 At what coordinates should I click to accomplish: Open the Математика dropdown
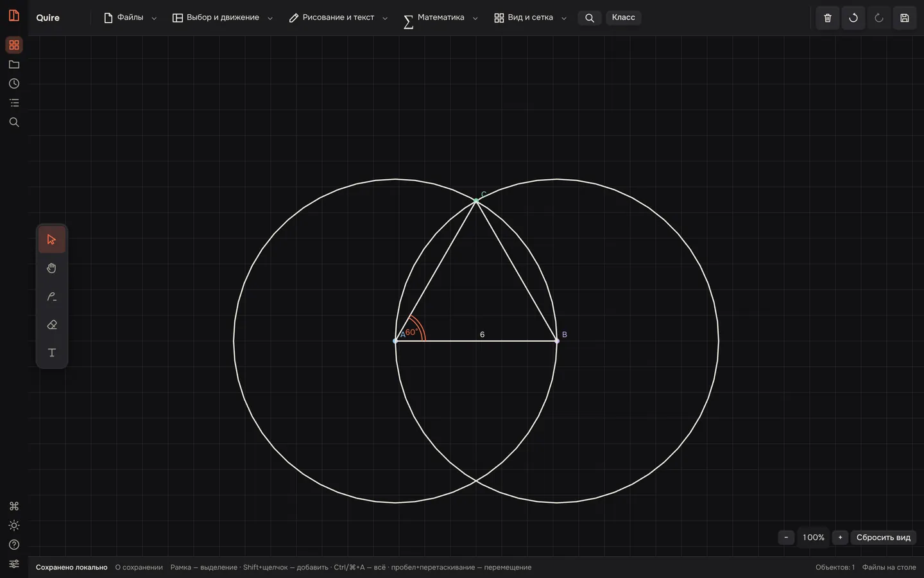coord(441,18)
